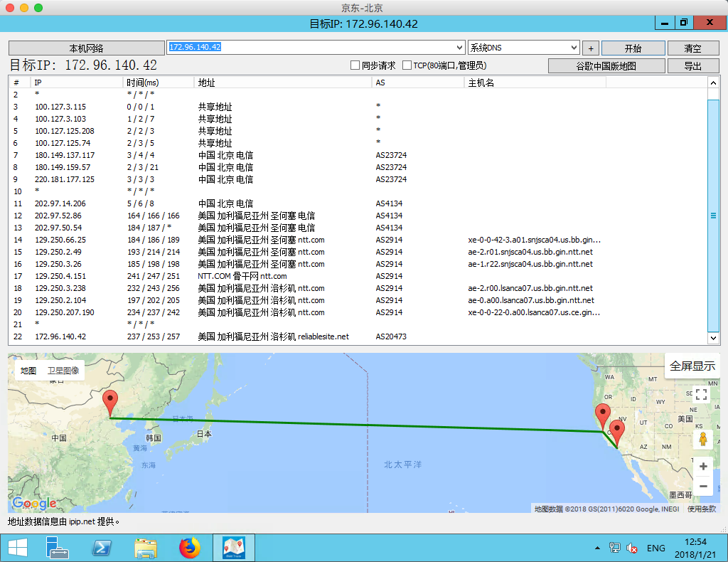Clear results with 清空 button

(692, 48)
